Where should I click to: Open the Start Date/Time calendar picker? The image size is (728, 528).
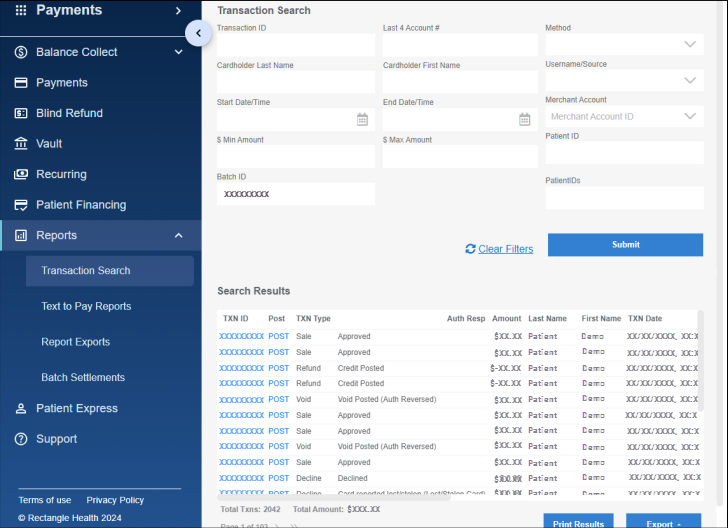pos(362,119)
